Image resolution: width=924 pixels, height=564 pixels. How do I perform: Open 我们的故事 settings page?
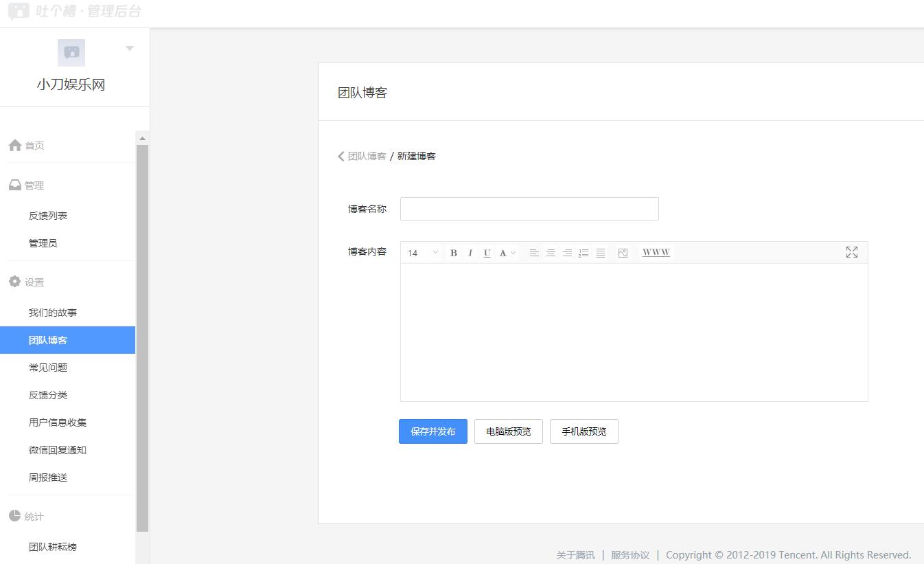pyautogui.click(x=53, y=313)
